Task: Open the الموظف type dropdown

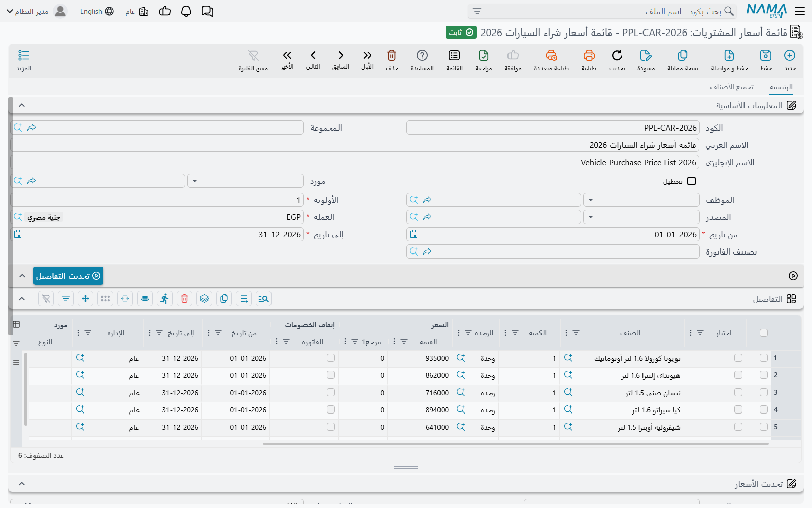Action: pos(641,200)
